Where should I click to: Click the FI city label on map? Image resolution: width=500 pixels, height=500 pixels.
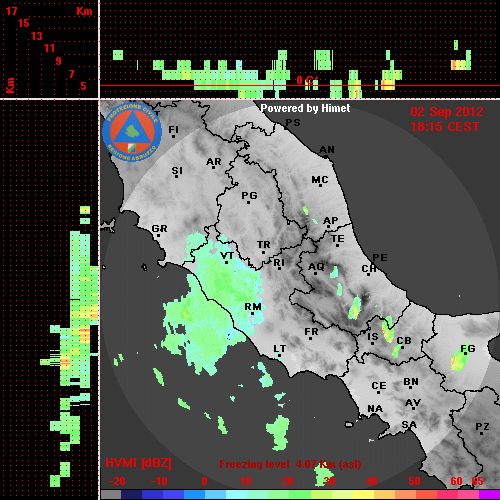(174, 129)
